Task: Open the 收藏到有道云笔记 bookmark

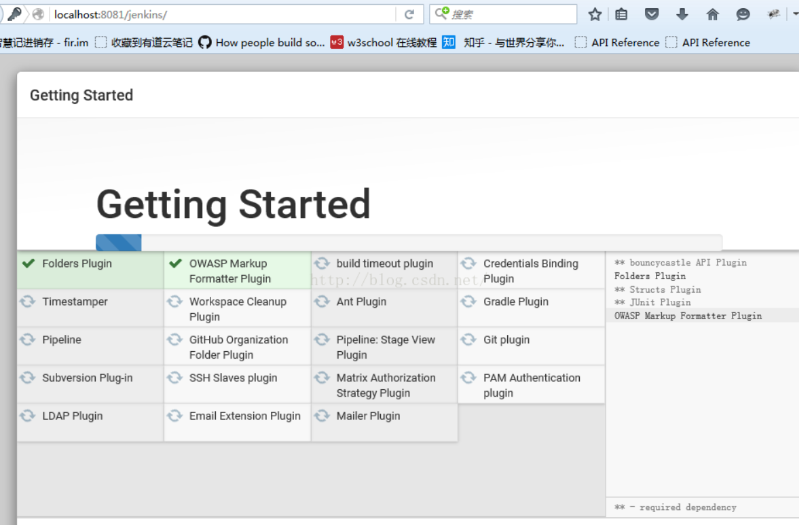Action: click(x=144, y=43)
